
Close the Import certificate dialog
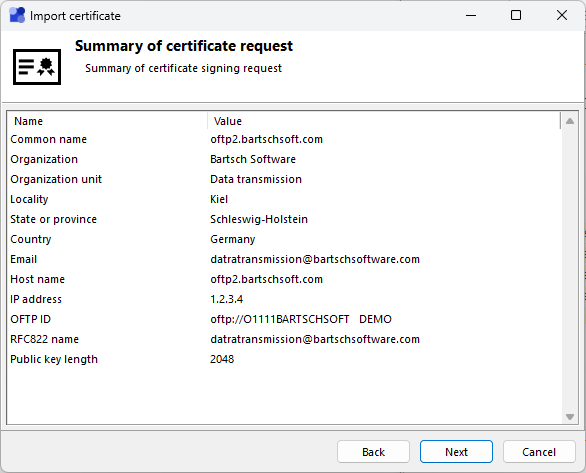click(562, 15)
